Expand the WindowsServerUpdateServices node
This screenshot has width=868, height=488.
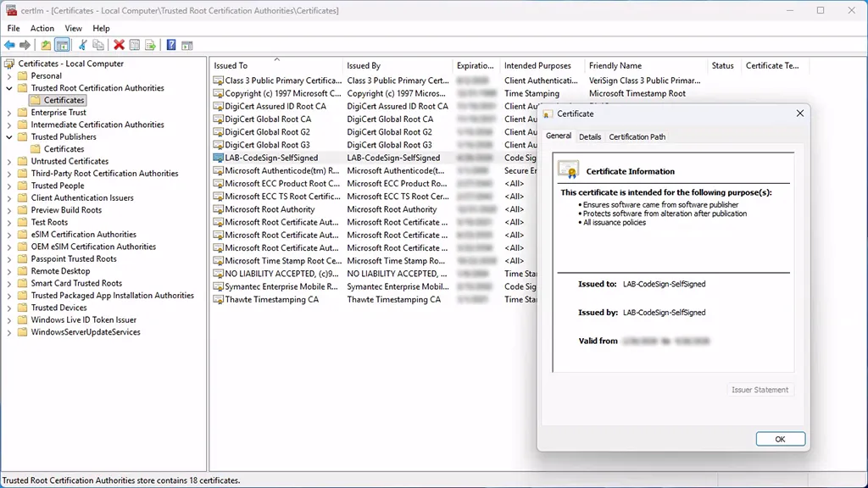[x=8, y=332]
